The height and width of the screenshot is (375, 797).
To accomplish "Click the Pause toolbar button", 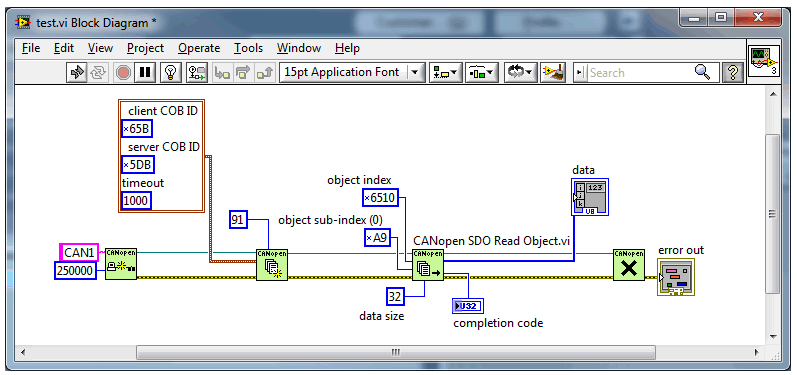I will (145, 73).
